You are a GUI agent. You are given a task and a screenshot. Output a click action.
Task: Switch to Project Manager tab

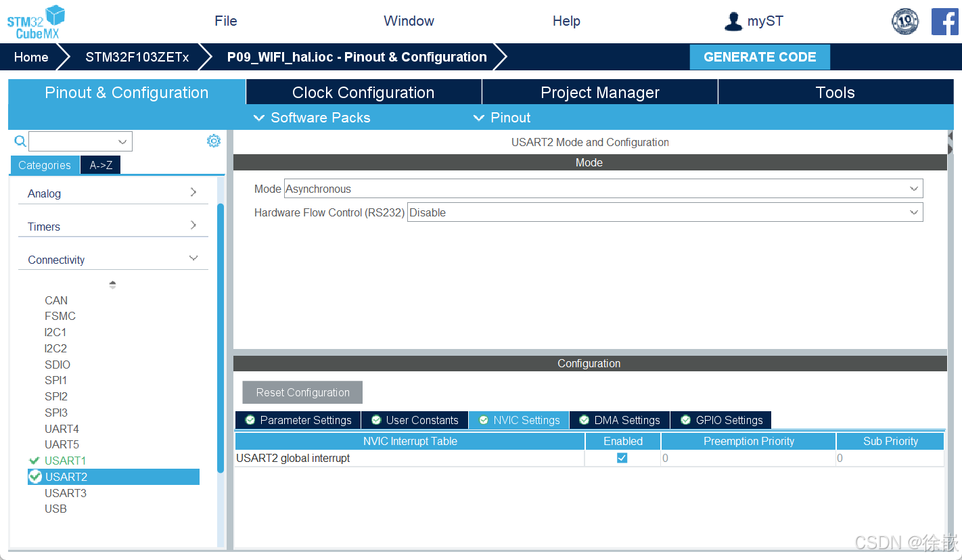600,93
